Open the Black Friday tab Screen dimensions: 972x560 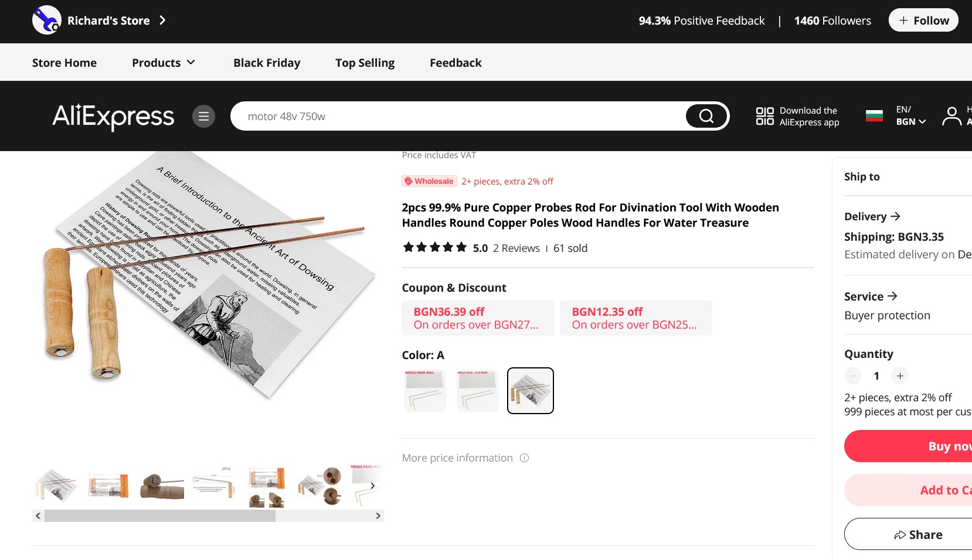pyautogui.click(x=267, y=63)
